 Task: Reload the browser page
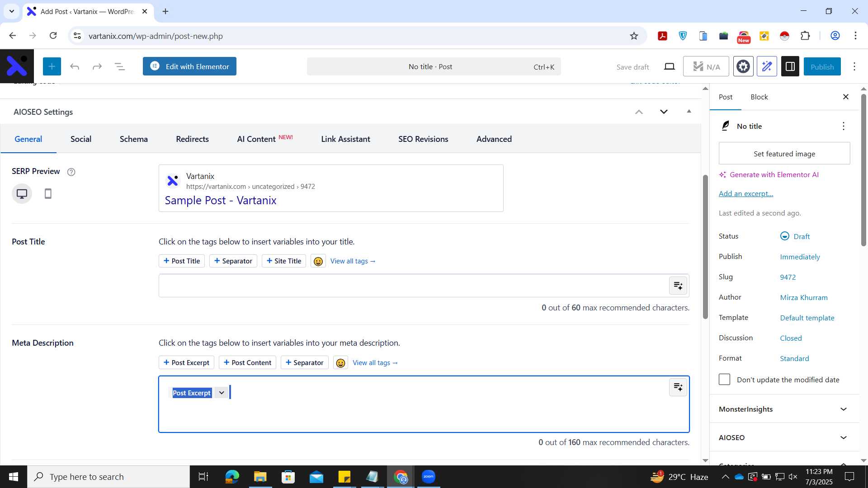click(53, 36)
